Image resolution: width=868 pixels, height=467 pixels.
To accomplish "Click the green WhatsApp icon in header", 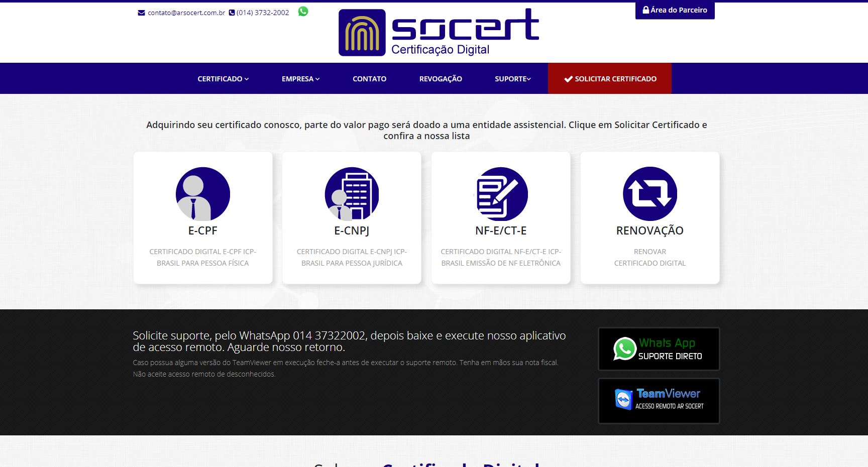I will point(303,12).
